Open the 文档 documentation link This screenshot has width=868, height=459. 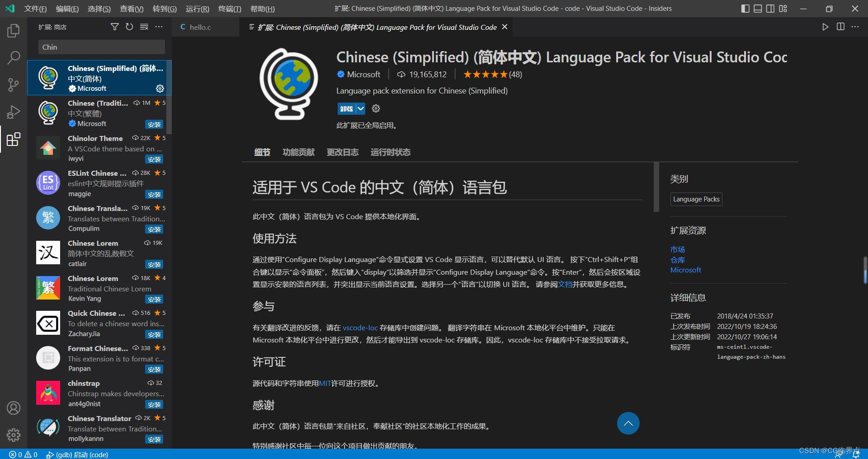(x=565, y=284)
